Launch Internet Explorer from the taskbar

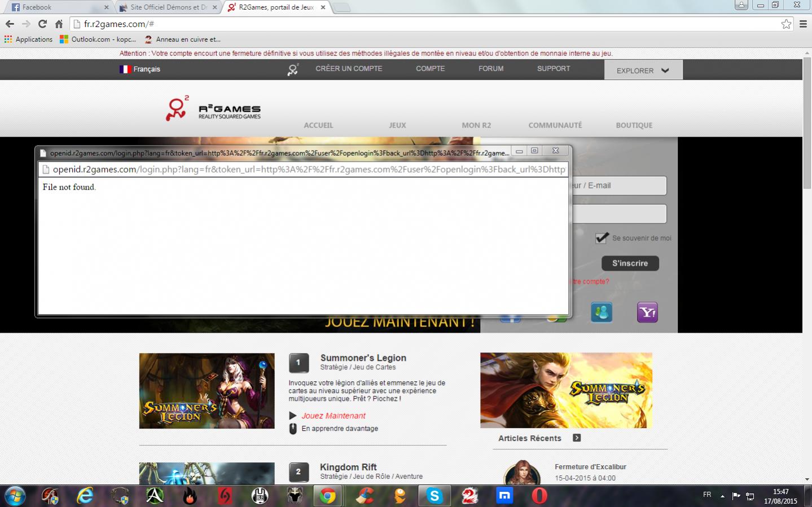pos(85,496)
